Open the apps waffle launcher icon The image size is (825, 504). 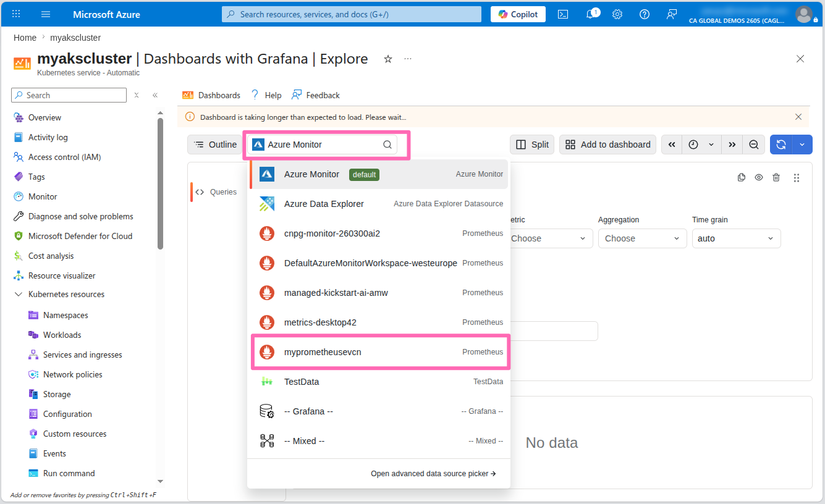point(16,14)
